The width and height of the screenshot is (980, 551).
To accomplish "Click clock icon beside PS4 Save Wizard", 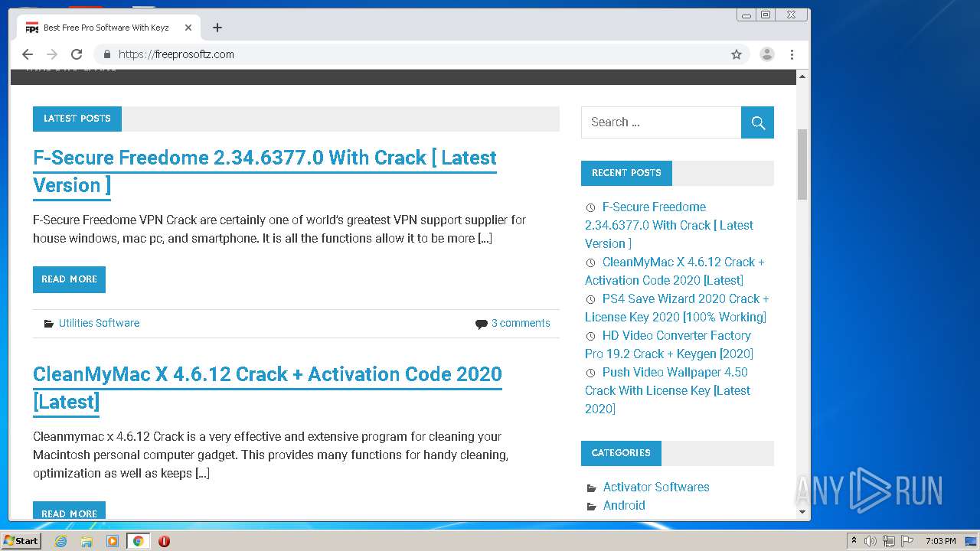I will [x=590, y=299].
